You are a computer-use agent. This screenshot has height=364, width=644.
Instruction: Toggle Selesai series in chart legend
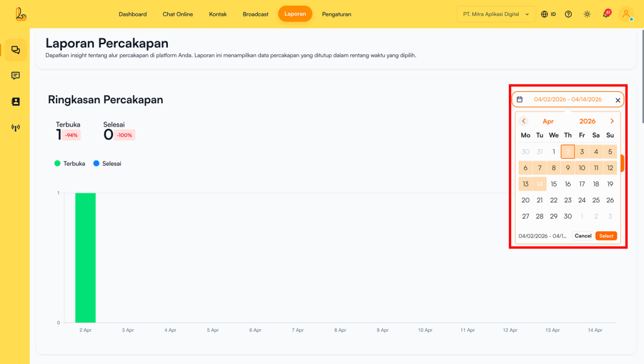[107, 164]
